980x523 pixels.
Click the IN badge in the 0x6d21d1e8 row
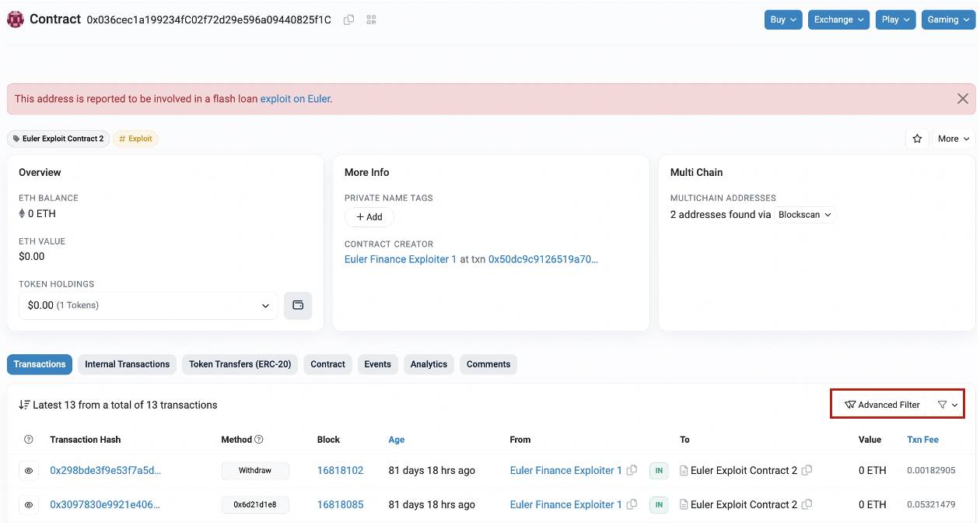(x=659, y=504)
